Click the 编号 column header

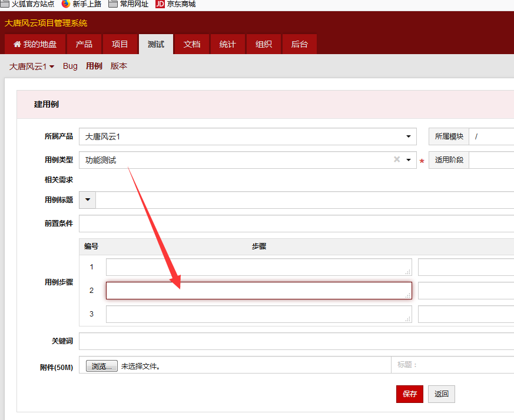(x=91, y=246)
